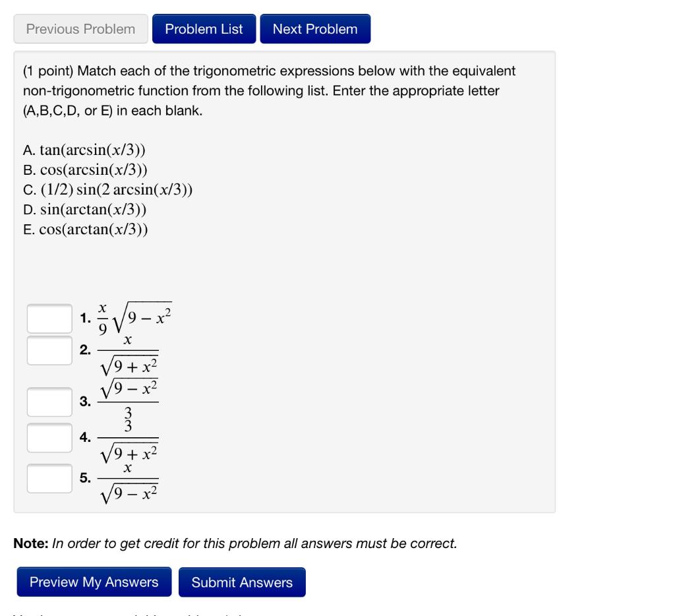
Task: Click the Next Problem button
Action: click(315, 28)
